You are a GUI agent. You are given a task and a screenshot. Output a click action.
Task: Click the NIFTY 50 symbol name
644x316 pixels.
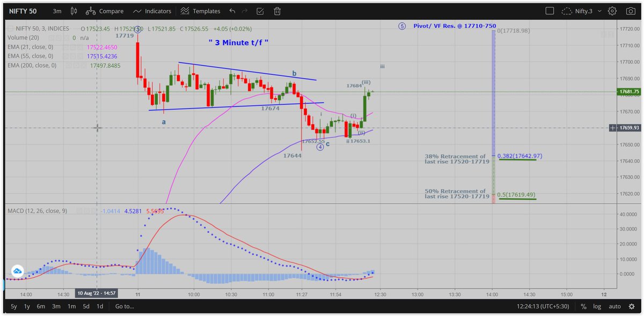coord(22,11)
